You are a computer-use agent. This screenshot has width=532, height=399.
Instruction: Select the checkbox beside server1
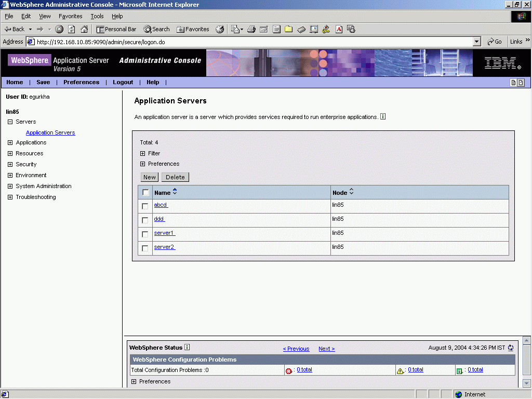[x=145, y=233]
